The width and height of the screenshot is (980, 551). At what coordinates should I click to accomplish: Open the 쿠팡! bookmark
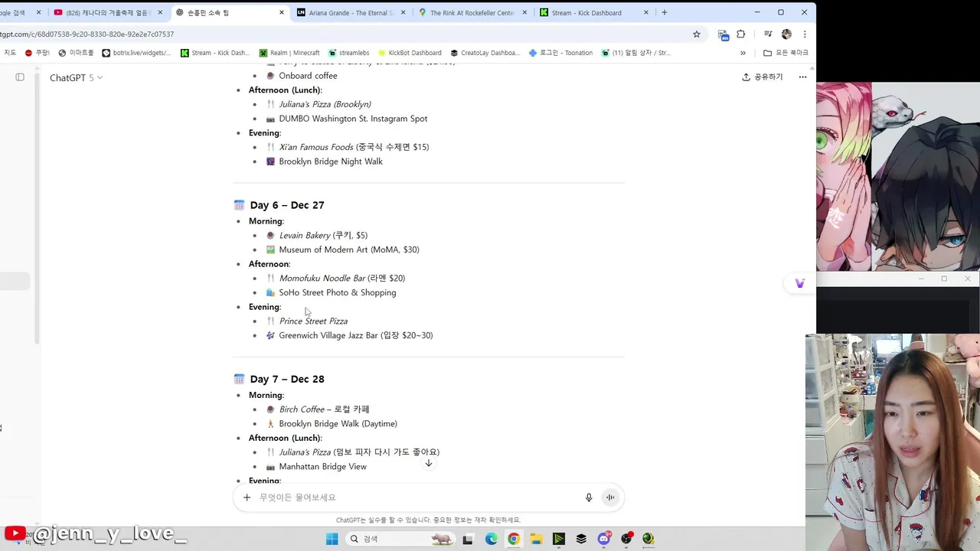click(37, 53)
